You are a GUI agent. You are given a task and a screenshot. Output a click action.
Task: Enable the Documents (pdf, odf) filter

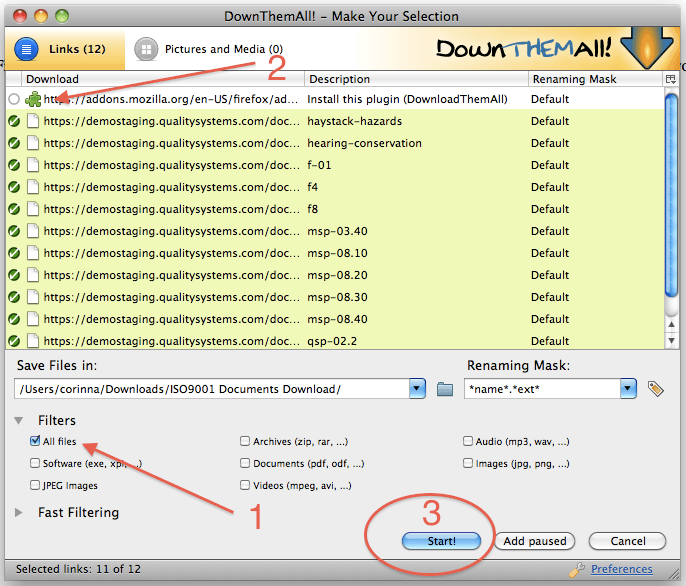tap(245, 463)
